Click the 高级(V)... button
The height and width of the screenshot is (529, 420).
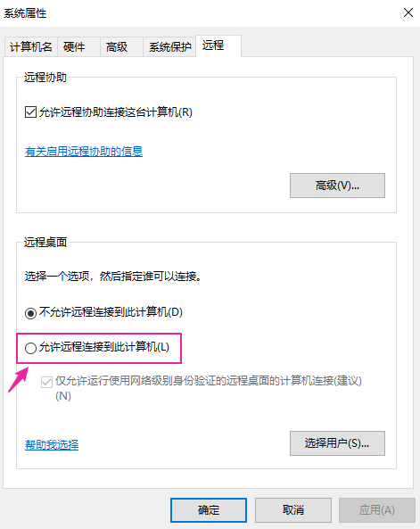pos(337,186)
